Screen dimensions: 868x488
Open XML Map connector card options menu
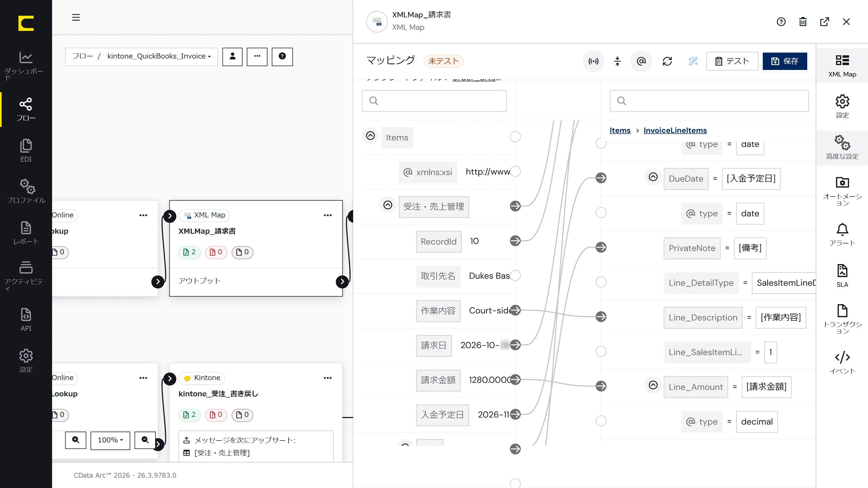[327, 215]
